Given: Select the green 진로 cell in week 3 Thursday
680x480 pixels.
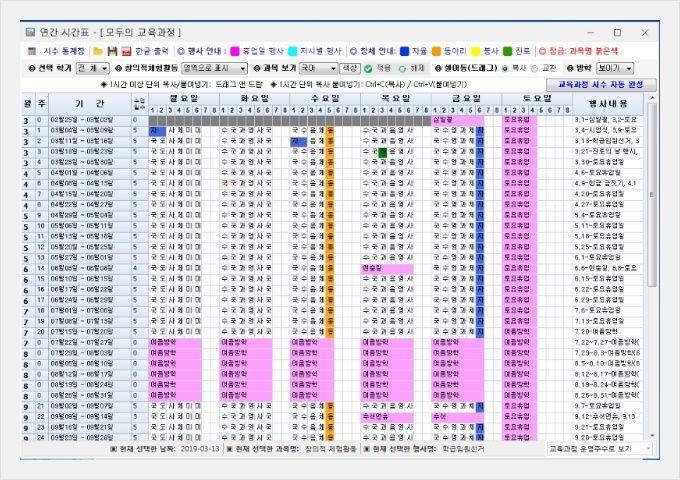Looking at the screenshot, I should 382,152.
